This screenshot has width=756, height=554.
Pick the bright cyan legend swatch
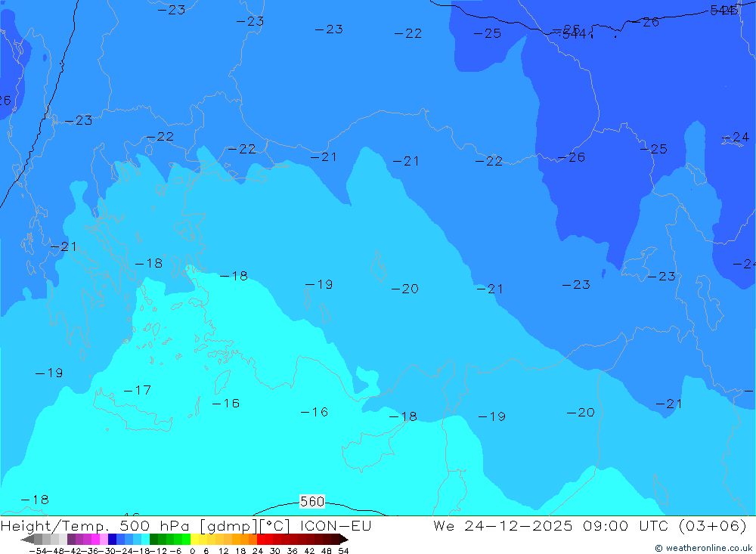[145, 540]
